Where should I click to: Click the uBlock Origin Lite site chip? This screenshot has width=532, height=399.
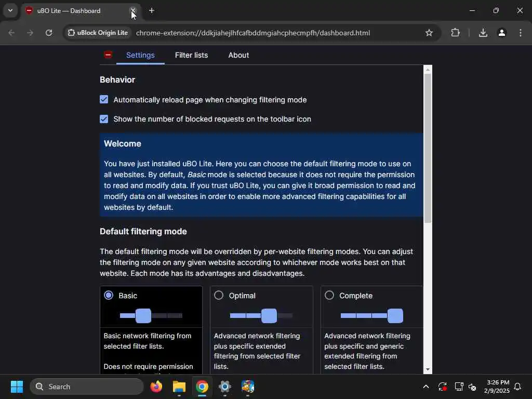coord(98,33)
